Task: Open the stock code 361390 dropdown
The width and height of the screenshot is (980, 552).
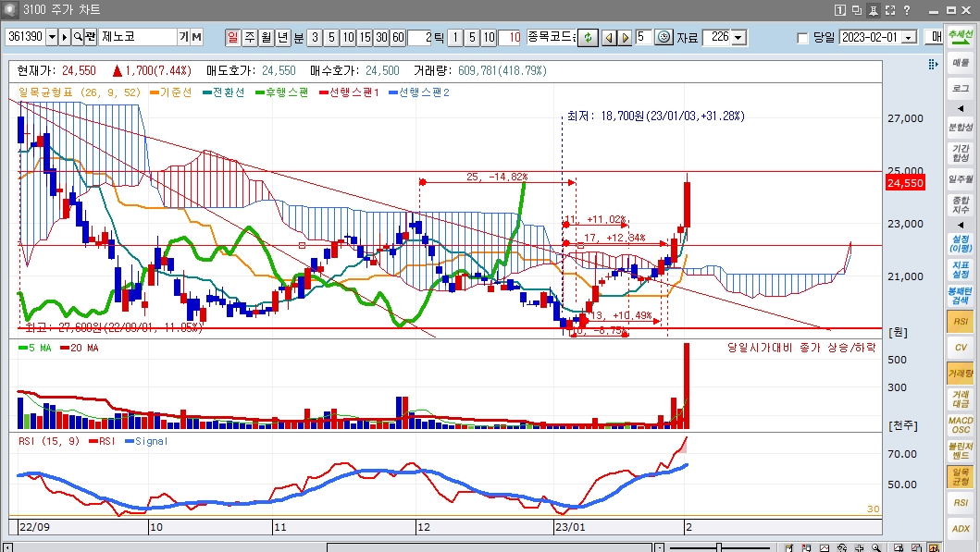Action: pyautogui.click(x=51, y=37)
